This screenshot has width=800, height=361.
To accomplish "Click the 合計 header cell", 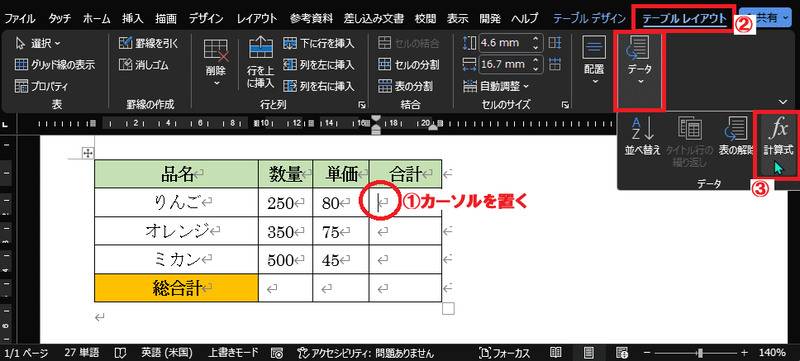I will pos(406,173).
